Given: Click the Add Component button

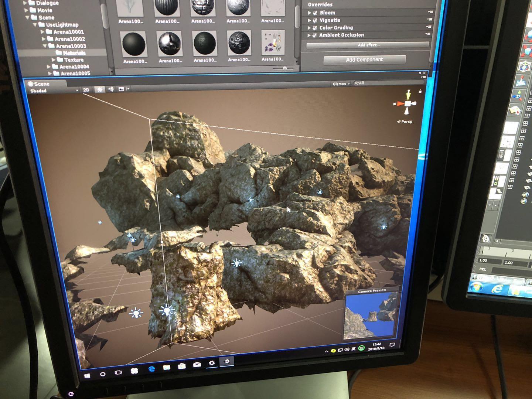Looking at the screenshot, I should coord(365,60).
